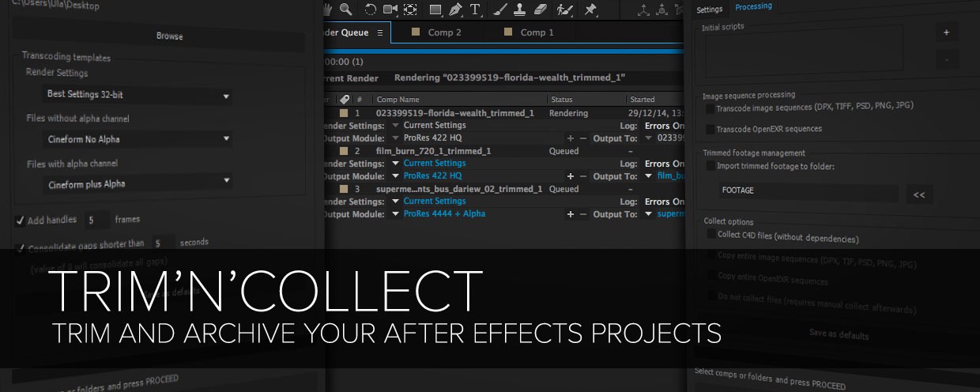The width and height of the screenshot is (980, 392).
Task: Enable Import trimmed footage to folder checkbox
Action: (x=710, y=166)
